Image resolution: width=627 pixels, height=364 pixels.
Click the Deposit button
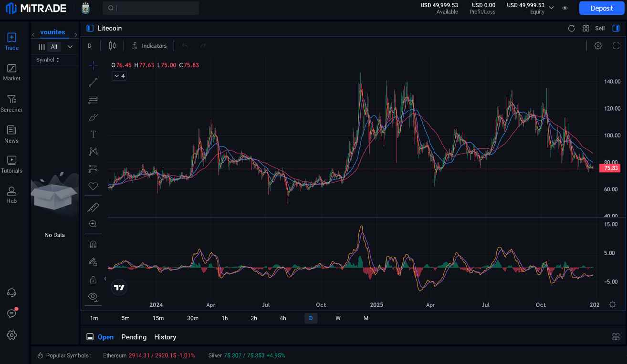tap(601, 8)
